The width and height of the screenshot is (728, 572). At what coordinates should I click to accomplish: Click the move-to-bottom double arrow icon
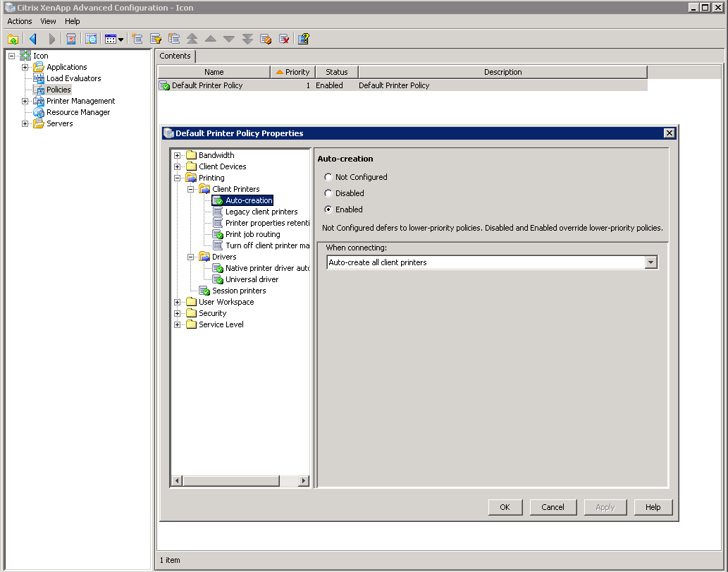pos(247,39)
